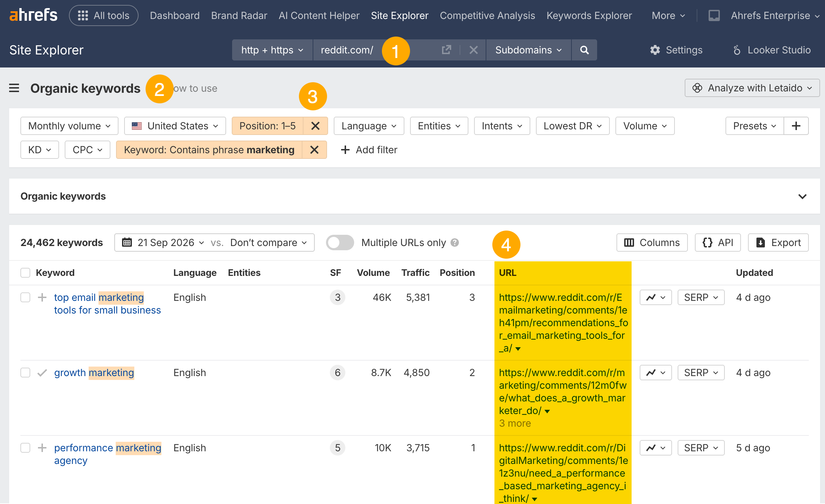Open the 21 Sep 2026 date picker

(164, 243)
